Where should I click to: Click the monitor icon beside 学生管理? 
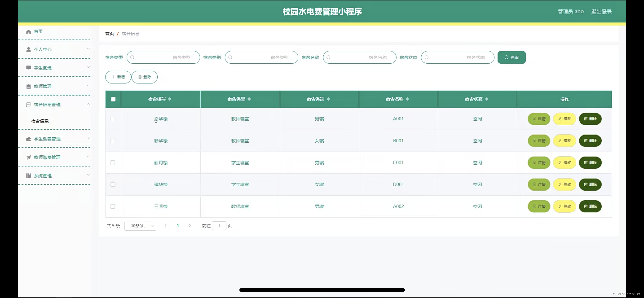(x=28, y=68)
